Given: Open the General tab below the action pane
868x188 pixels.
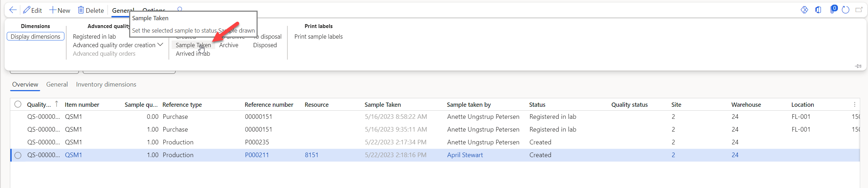Looking at the screenshot, I should (x=57, y=84).
